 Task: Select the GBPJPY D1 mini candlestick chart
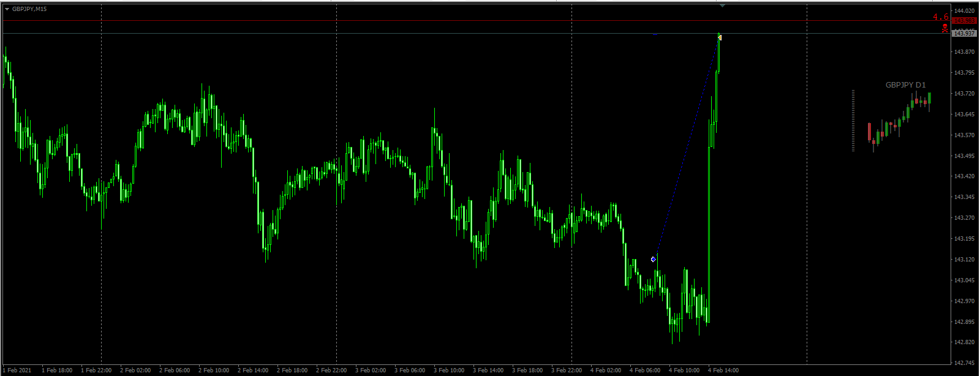click(x=899, y=122)
